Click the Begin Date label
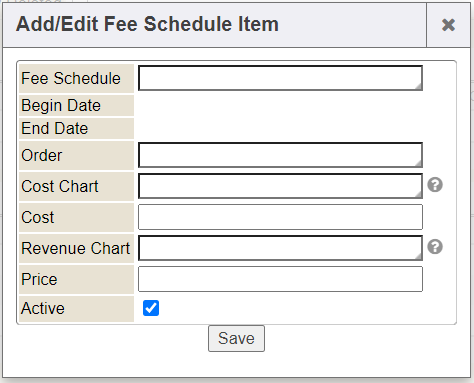 pos(61,106)
